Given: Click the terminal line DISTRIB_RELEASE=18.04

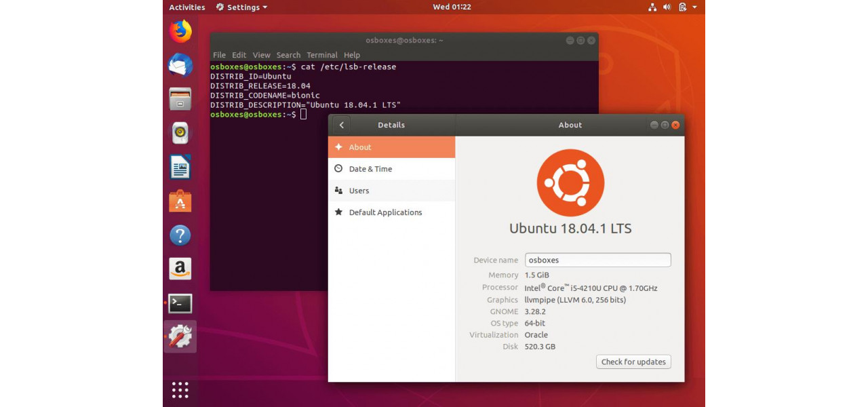Looking at the screenshot, I should (x=260, y=86).
